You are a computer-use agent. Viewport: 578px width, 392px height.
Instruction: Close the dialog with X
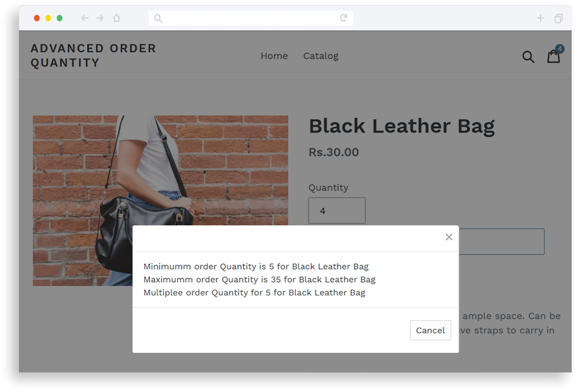tap(449, 237)
